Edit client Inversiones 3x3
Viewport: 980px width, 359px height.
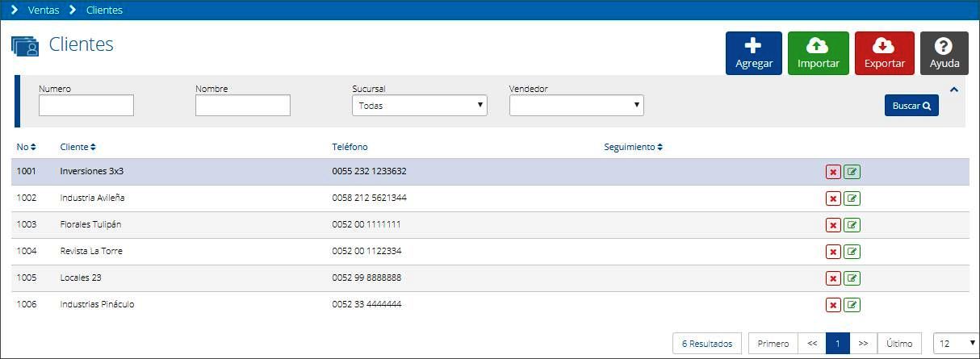(x=852, y=172)
